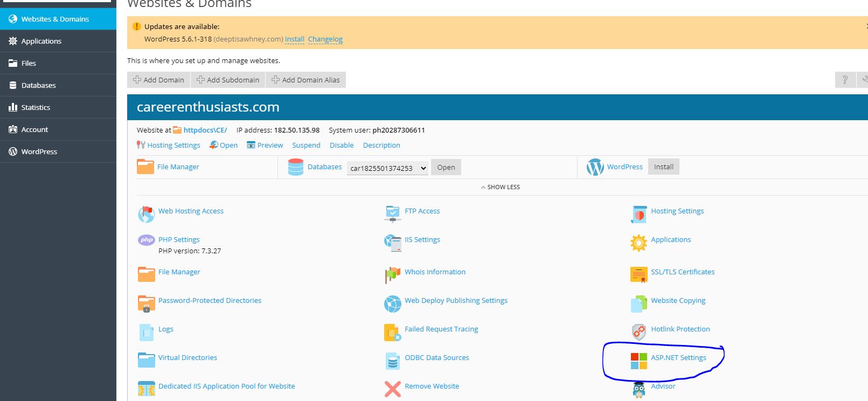Click the Web Deploy Publishing Settings icon
The image size is (868, 401).
(393, 304)
